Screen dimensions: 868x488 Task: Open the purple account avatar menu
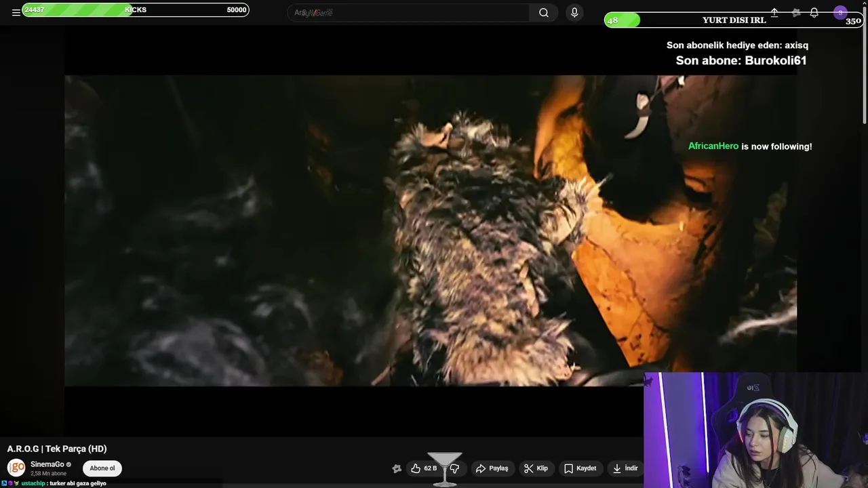coord(840,12)
